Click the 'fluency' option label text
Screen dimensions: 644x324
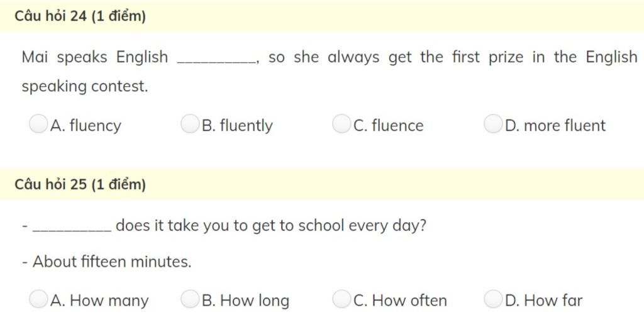click(95, 126)
